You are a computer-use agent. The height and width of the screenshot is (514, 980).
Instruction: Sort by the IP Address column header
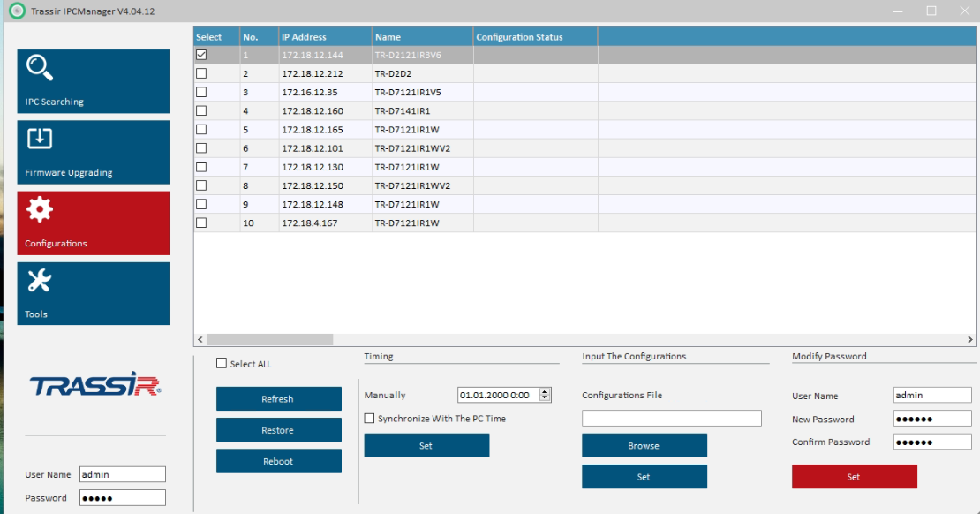point(325,37)
